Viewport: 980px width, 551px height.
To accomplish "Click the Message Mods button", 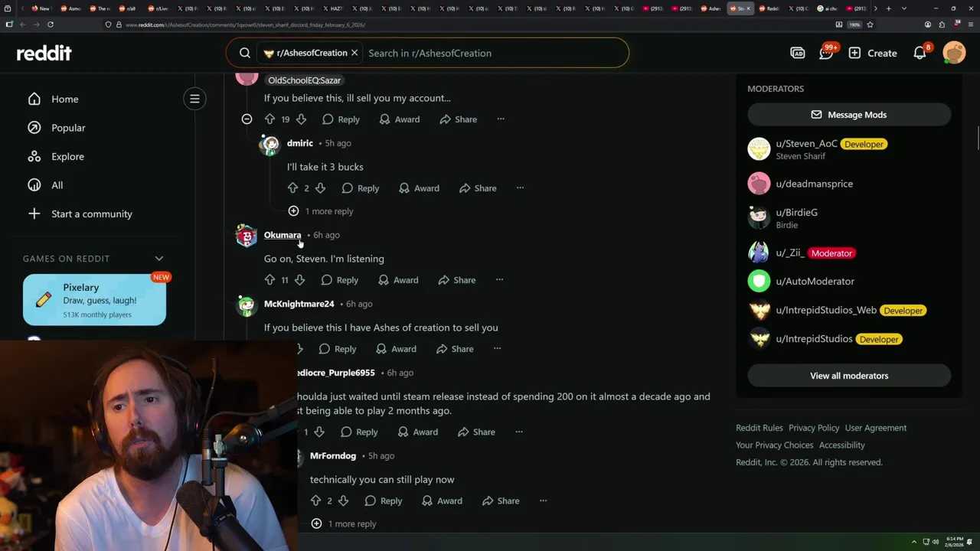I will pyautogui.click(x=849, y=115).
